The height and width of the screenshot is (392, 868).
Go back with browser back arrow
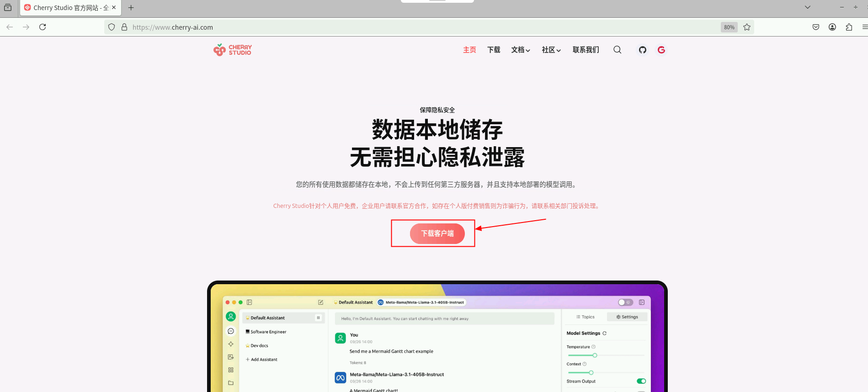(10, 27)
